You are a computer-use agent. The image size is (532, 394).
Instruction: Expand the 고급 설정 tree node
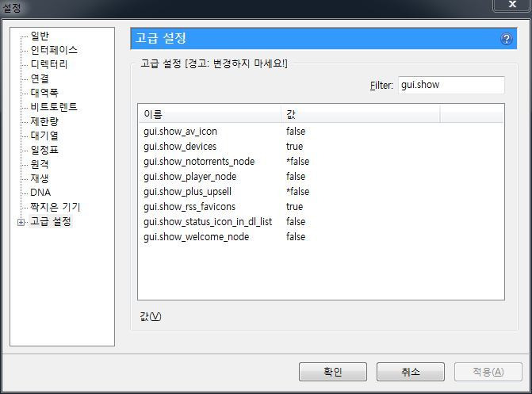point(21,222)
